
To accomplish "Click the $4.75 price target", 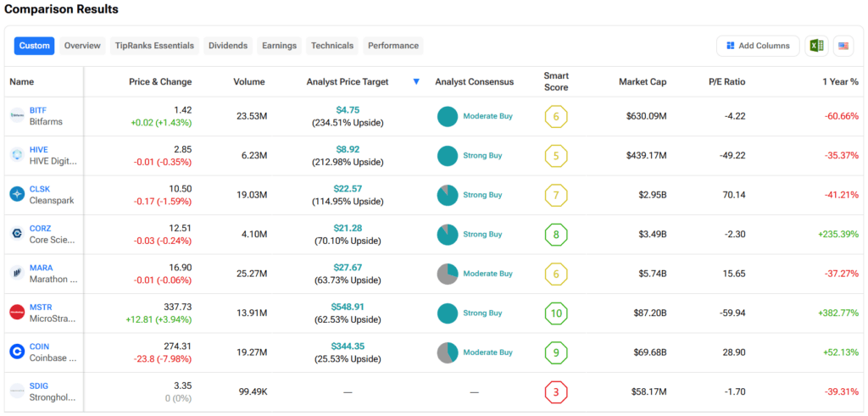I will (x=348, y=110).
